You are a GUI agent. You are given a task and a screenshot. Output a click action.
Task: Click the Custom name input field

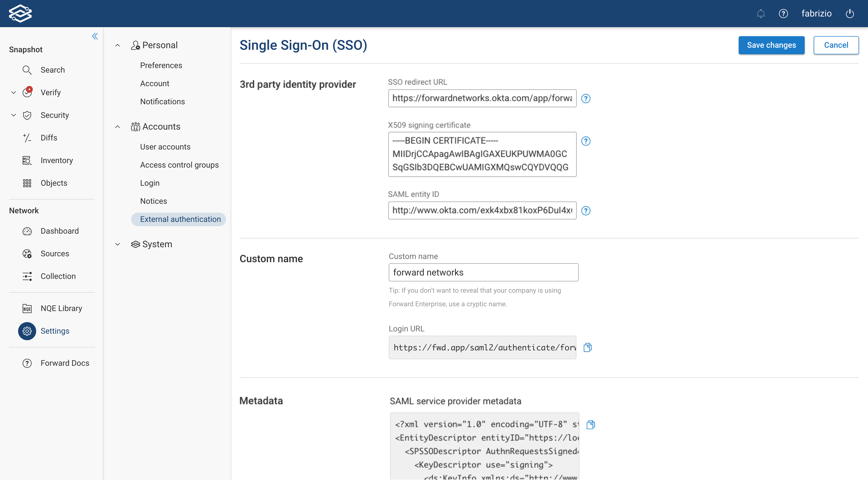coord(483,272)
